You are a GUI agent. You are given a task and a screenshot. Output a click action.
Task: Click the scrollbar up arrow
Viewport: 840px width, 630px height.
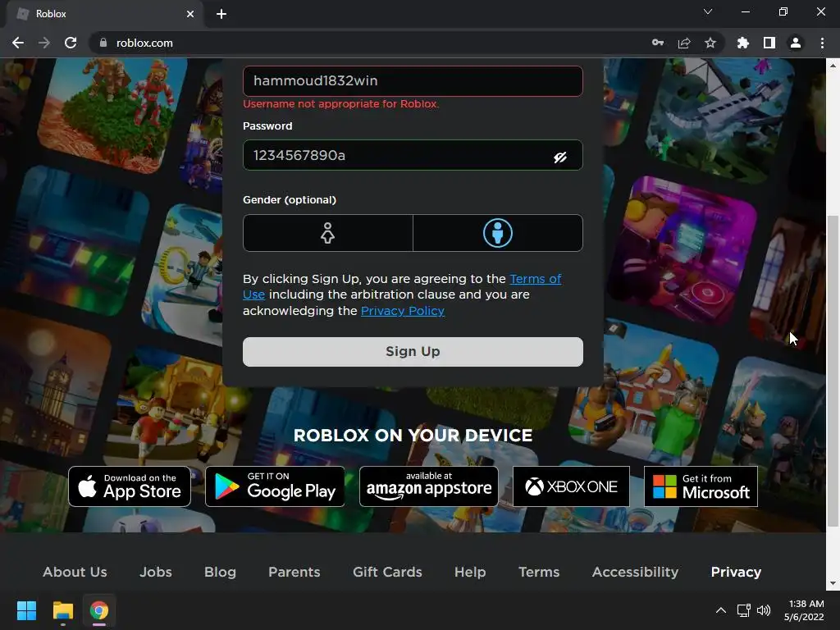pos(833,66)
